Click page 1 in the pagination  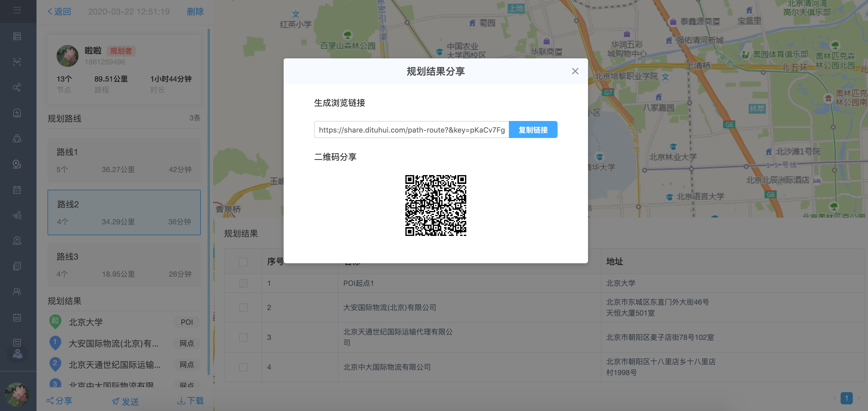tap(846, 398)
